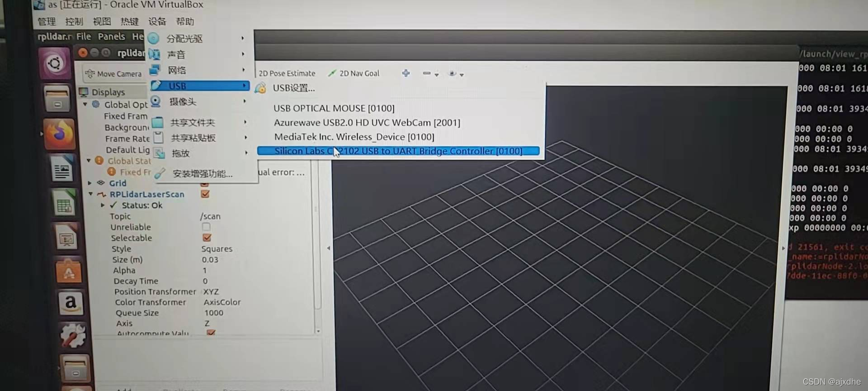868x391 pixels.
Task: Open dropdown arrow beside the camera view icon
Action: (462, 75)
